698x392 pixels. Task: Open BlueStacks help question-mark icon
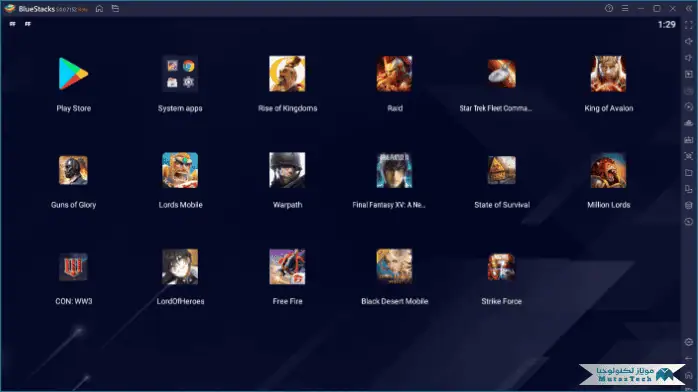609,8
